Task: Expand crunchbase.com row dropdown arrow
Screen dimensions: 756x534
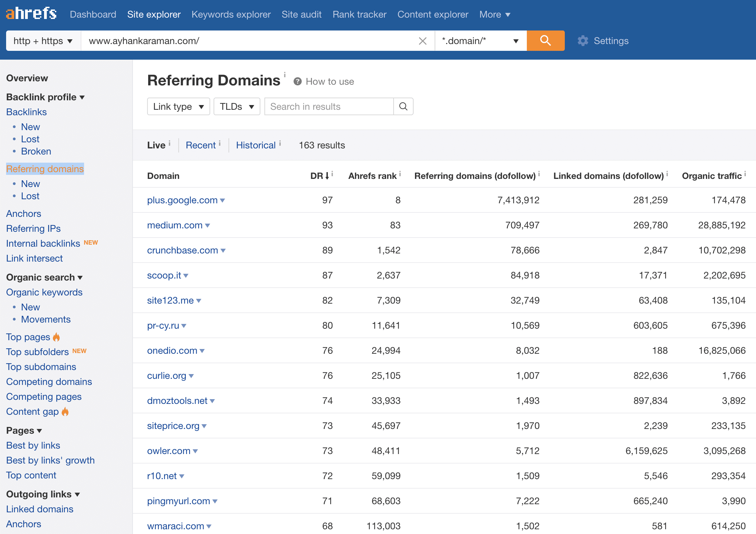Action: coord(223,251)
